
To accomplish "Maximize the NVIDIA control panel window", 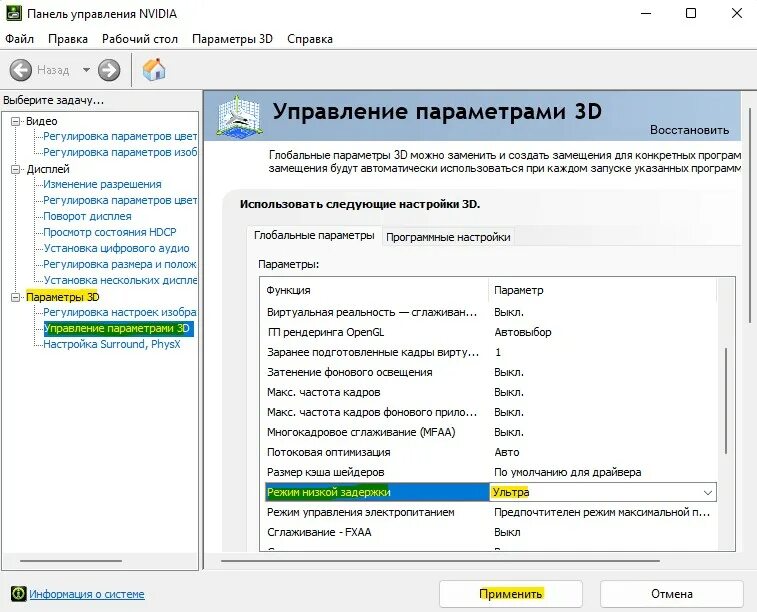I will [x=691, y=13].
